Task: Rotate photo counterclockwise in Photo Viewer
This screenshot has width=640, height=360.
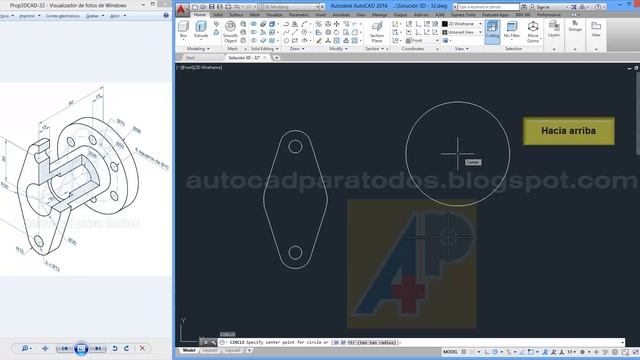Action: point(115,348)
